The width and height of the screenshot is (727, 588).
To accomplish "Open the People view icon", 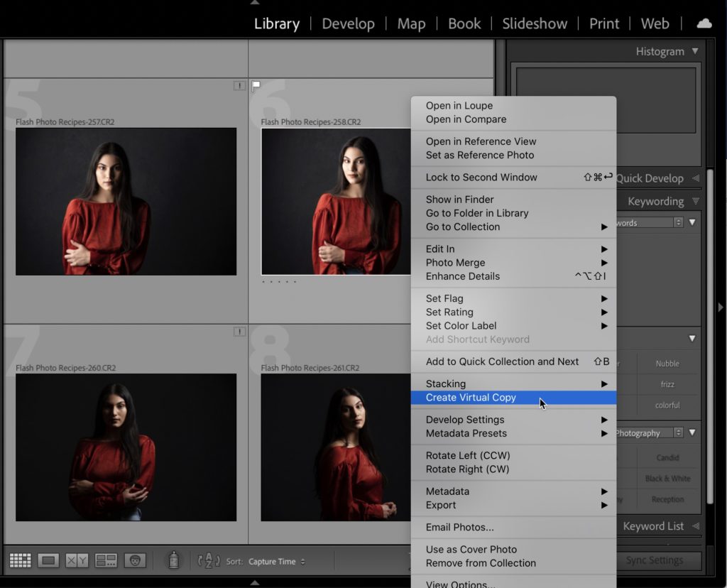I will click(x=135, y=560).
